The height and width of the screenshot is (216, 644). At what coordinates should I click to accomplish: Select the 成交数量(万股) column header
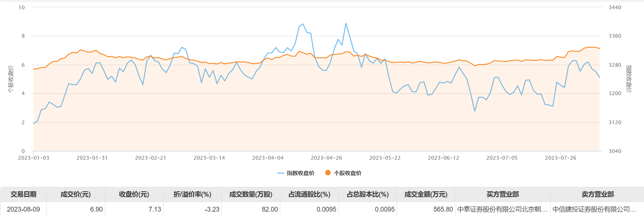(x=251, y=194)
